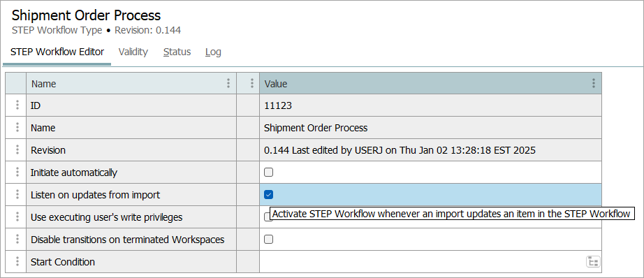Click the narrow middle column options dots
Viewport: 644px width, 278px height.
click(x=252, y=84)
